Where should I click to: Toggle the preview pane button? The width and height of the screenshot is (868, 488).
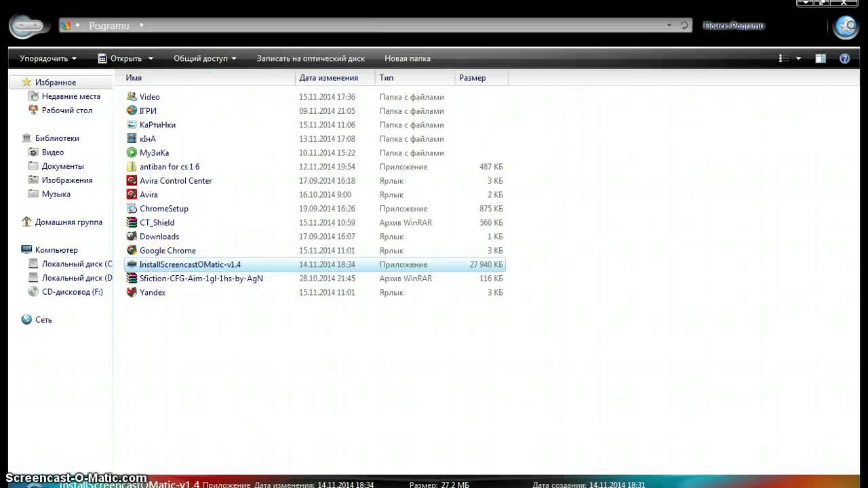pos(821,59)
